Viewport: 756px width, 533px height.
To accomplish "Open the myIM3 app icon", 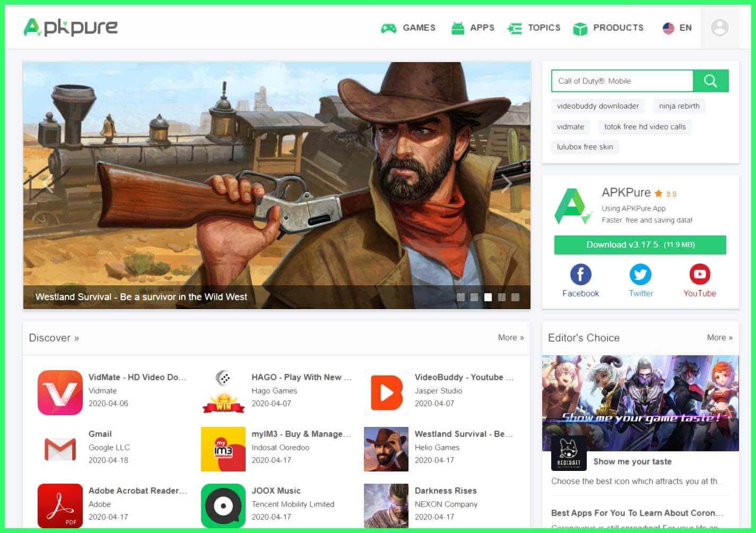I will [x=223, y=449].
